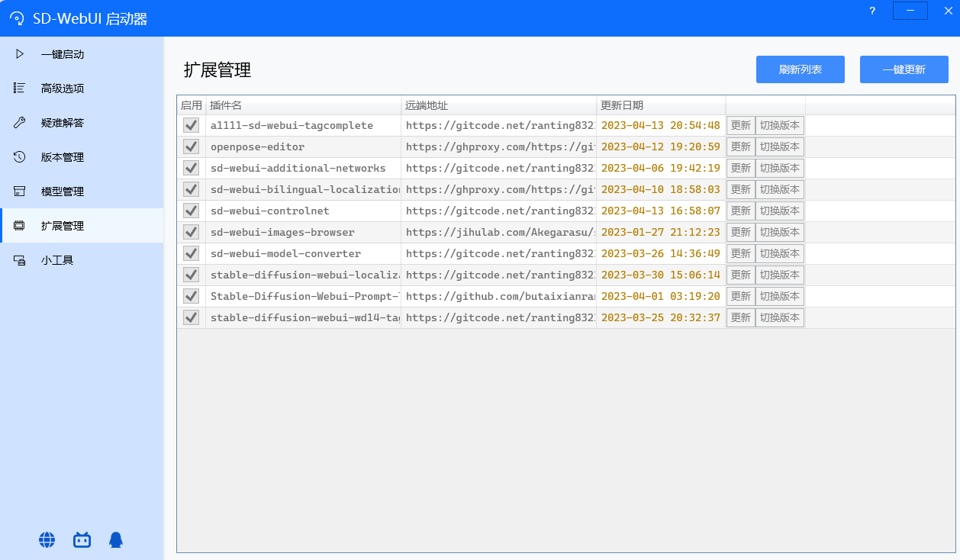Switch version of sd-webui-bilingual-localization
The height and width of the screenshot is (560, 960).
click(780, 189)
